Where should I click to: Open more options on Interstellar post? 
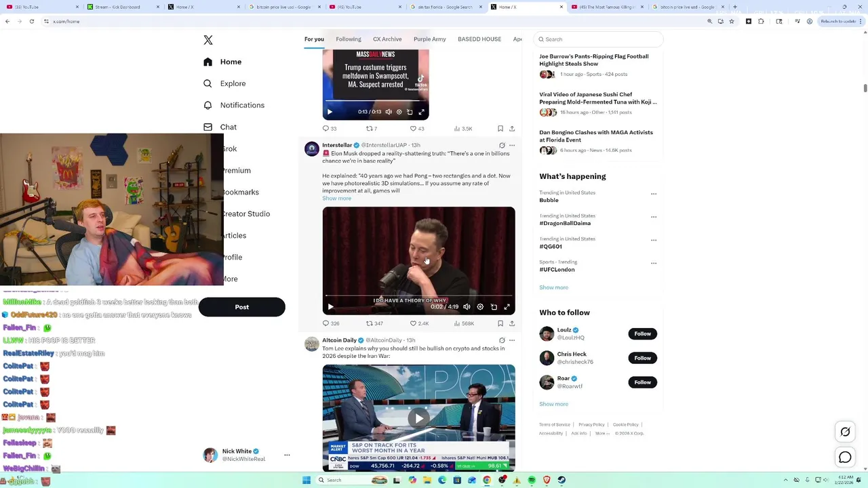(x=512, y=145)
